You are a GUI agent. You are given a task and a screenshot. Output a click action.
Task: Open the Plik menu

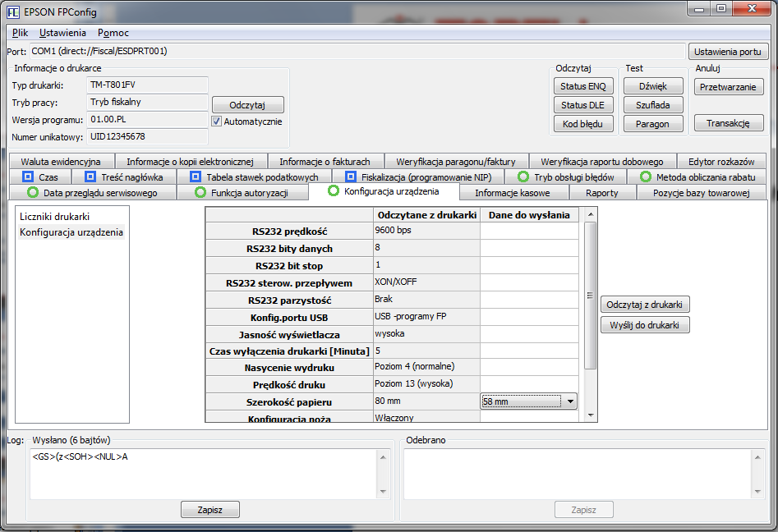pyautogui.click(x=20, y=33)
